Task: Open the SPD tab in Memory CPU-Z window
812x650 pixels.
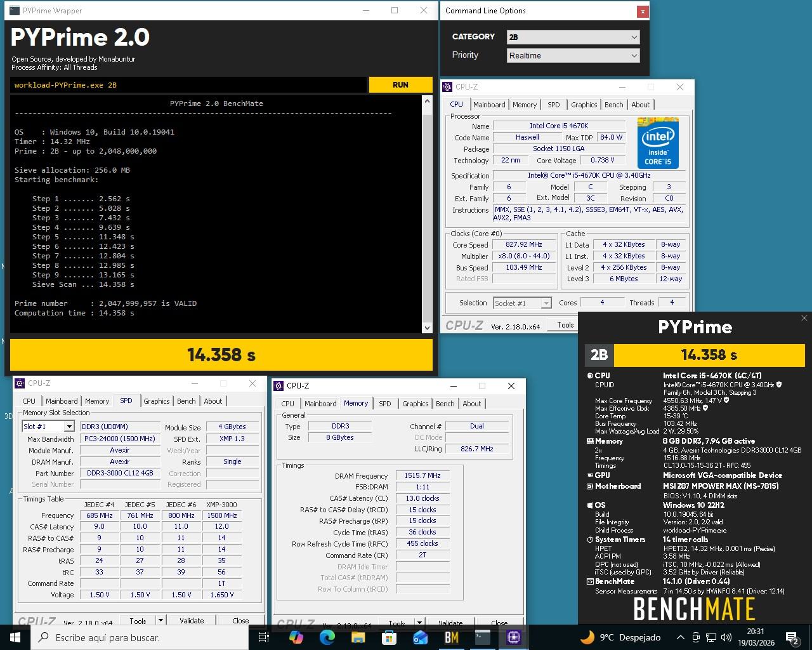Action: point(384,404)
